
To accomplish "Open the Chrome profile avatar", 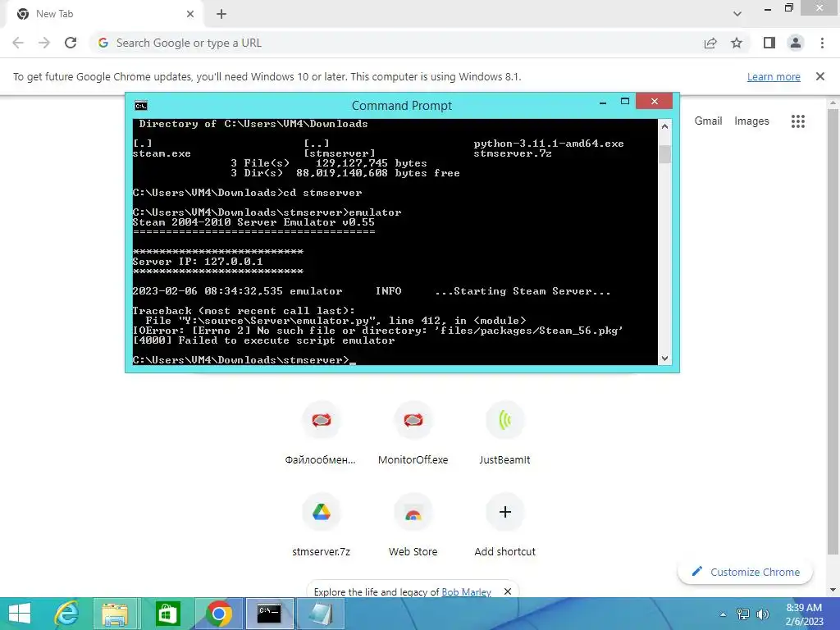I will point(796,43).
